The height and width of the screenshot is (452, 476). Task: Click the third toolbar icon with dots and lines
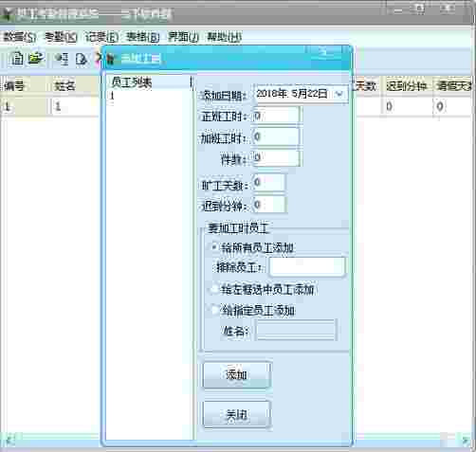[62, 59]
